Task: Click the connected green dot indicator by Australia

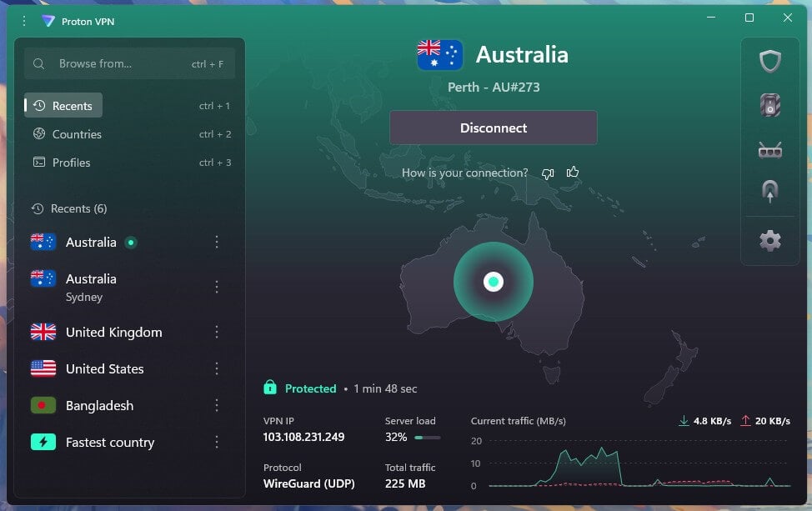Action: [131, 243]
